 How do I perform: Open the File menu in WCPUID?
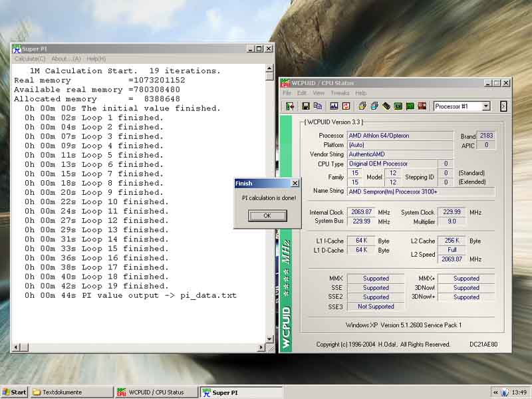click(x=287, y=93)
